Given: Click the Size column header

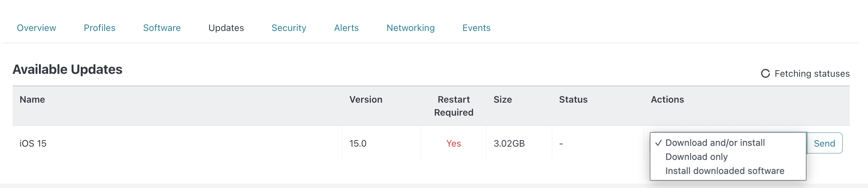Looking at the screenshot, I should (x=503, y=100).
